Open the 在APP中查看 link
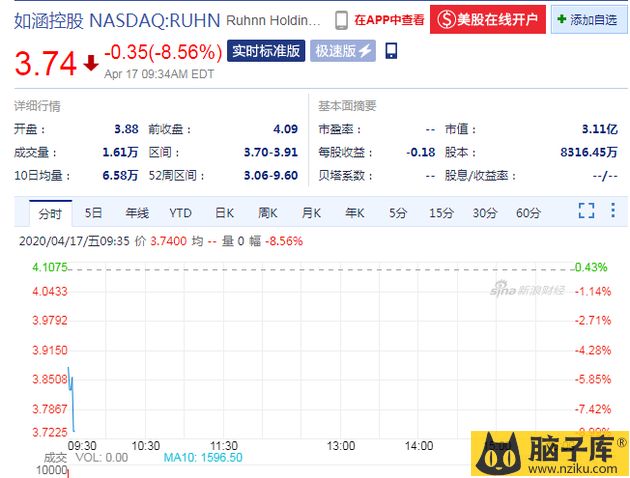 (389, 20)
